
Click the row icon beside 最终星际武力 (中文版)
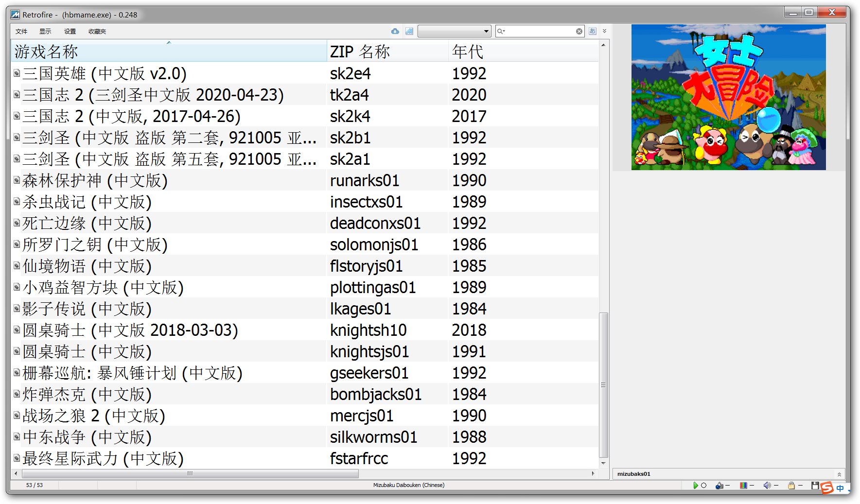click(x=17, y=458)
